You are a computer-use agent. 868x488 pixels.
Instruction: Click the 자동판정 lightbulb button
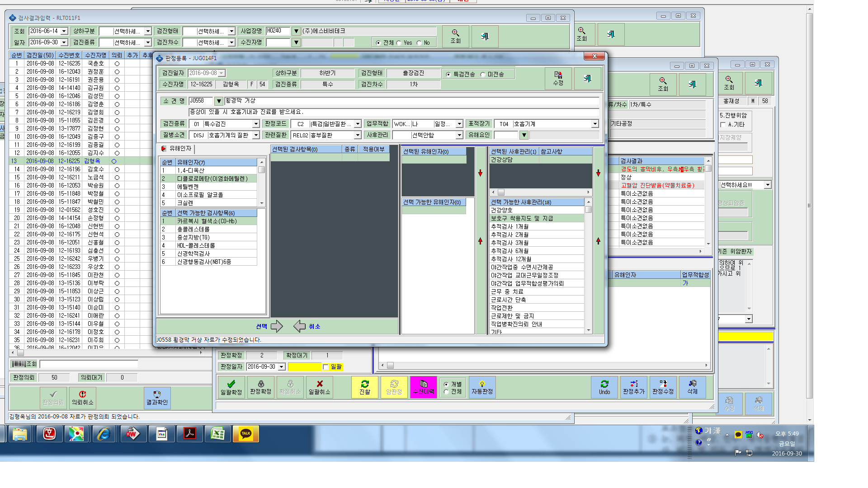pos(482,387)
